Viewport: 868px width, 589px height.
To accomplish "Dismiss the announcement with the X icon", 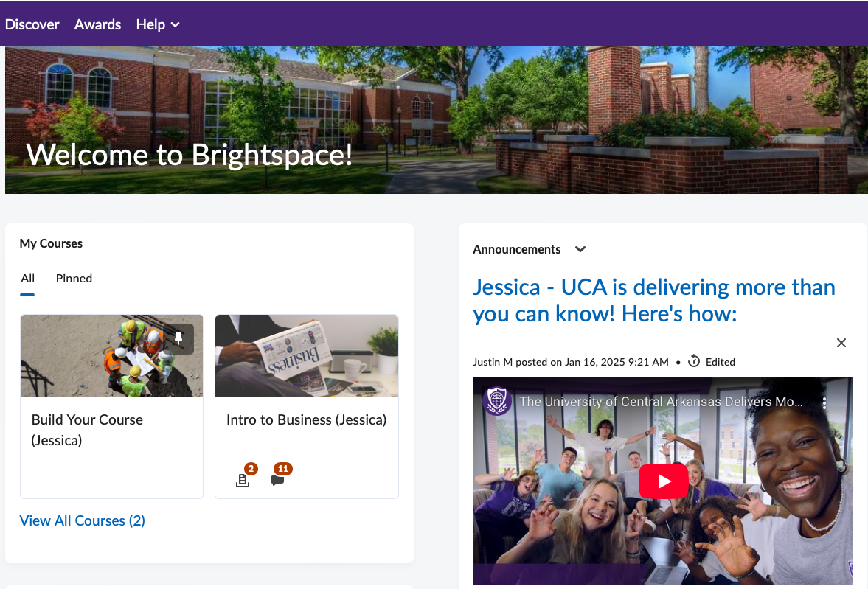I will 841,343.
